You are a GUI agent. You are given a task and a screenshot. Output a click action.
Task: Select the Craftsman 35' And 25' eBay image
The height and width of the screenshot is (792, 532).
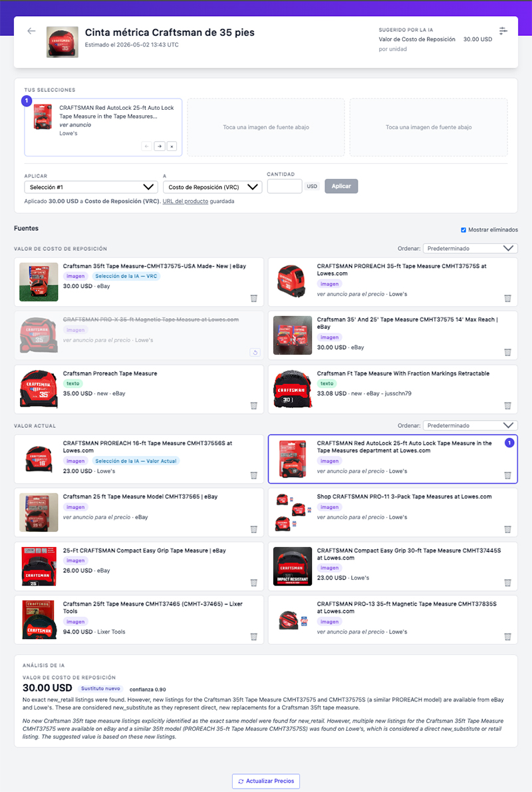pos(293,335)
